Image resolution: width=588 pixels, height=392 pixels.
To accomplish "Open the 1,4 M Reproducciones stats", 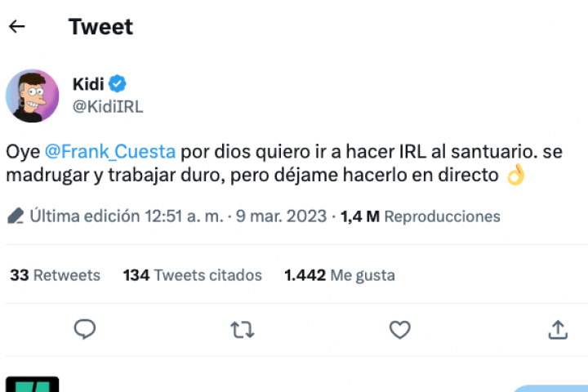I will coord(420,216).
